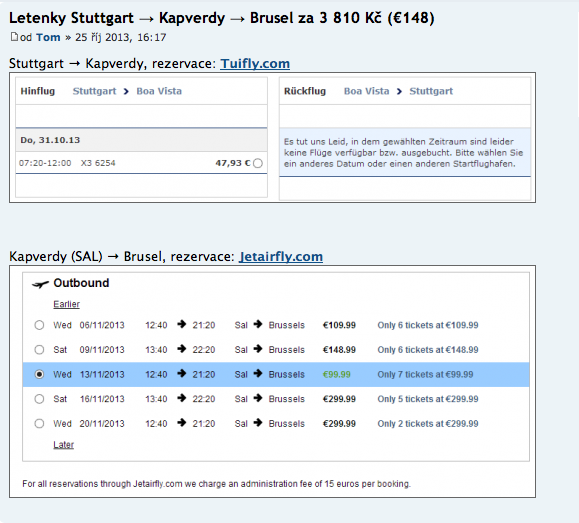579x523 pixels.
Task: Click the 'Rückflug' label
Action: click(305, 91)
